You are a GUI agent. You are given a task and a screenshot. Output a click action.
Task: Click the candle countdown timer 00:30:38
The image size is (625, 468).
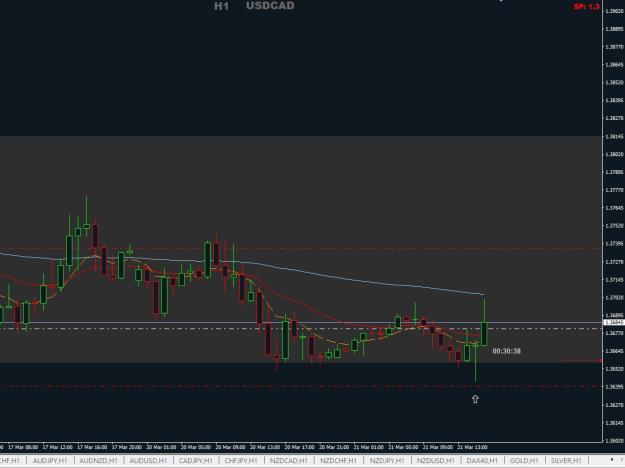pos(506,351)
